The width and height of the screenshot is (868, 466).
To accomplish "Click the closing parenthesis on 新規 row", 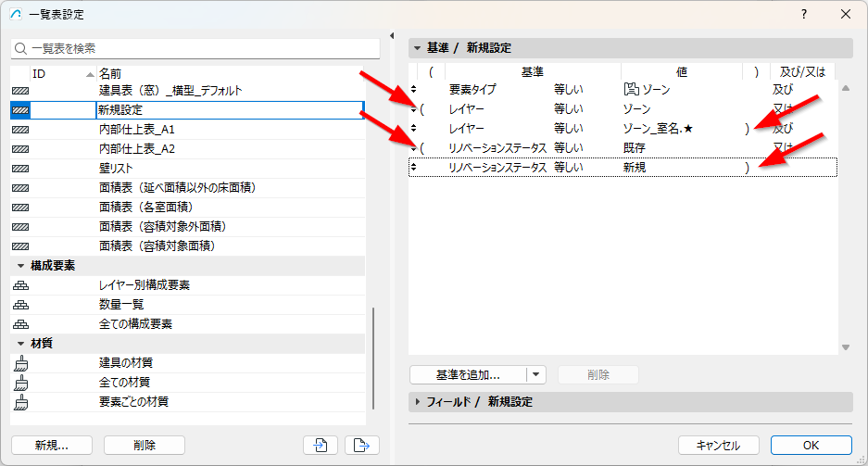I will pos(748,167).
